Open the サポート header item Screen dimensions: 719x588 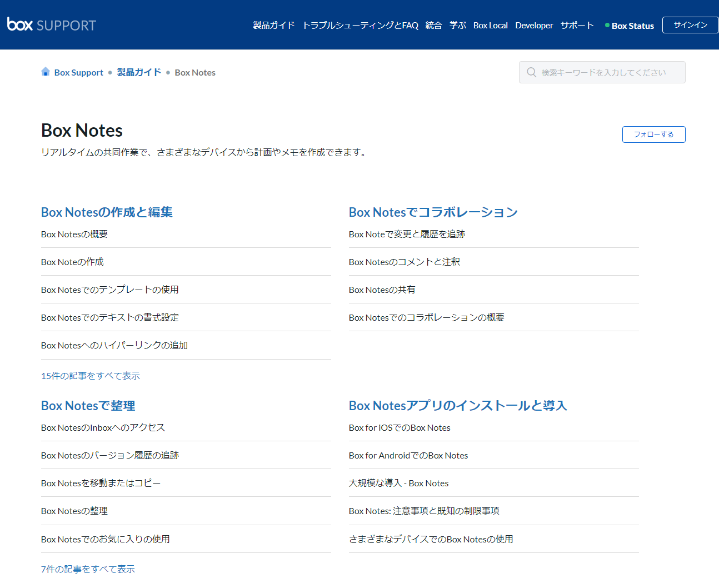[577, 25]
